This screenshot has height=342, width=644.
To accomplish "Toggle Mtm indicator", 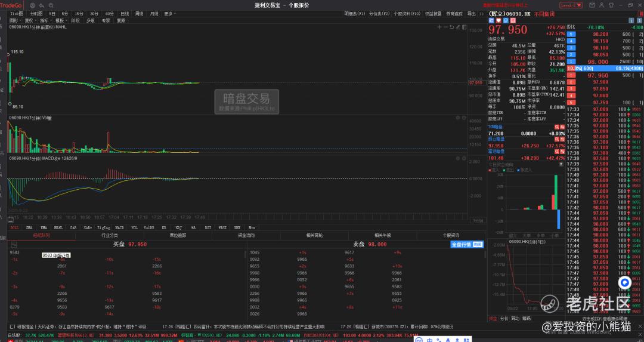I will click(x=252, y=227).
